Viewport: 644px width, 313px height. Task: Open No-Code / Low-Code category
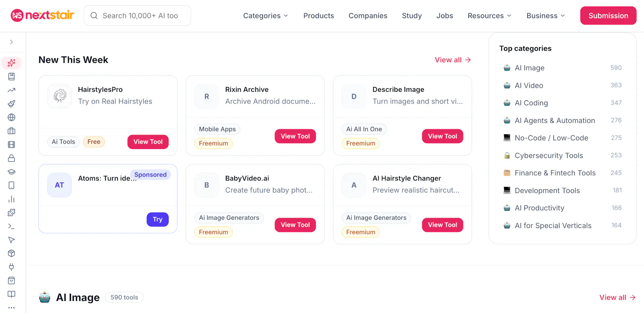[x=562, y=138]
